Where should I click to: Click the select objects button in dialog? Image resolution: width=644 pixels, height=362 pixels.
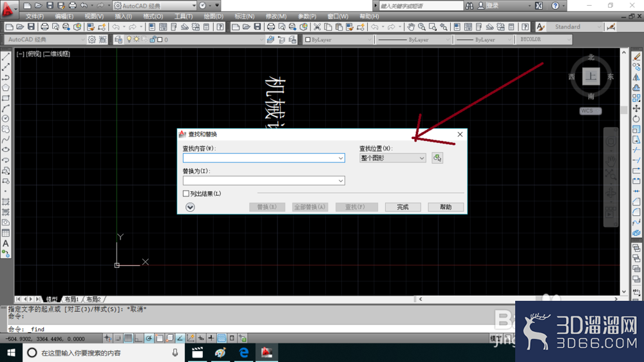[437, 158]
